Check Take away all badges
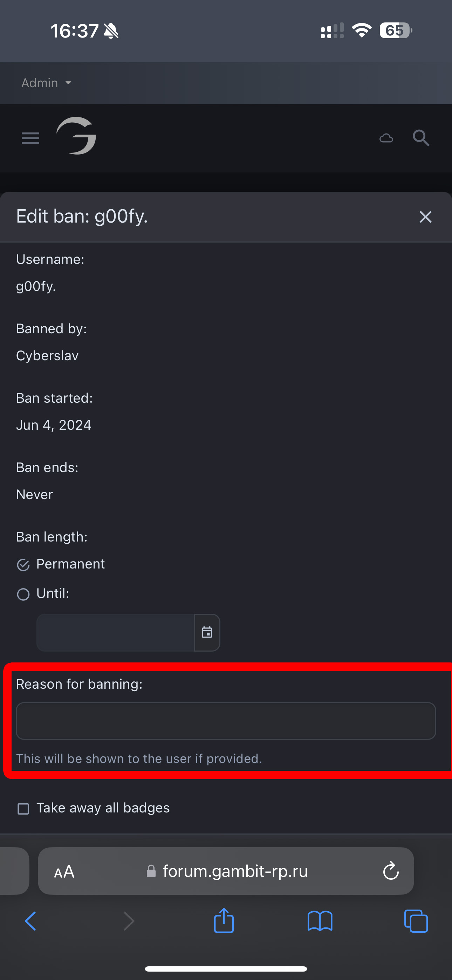This screenshot has height=980, width=452. coord(23,808)
